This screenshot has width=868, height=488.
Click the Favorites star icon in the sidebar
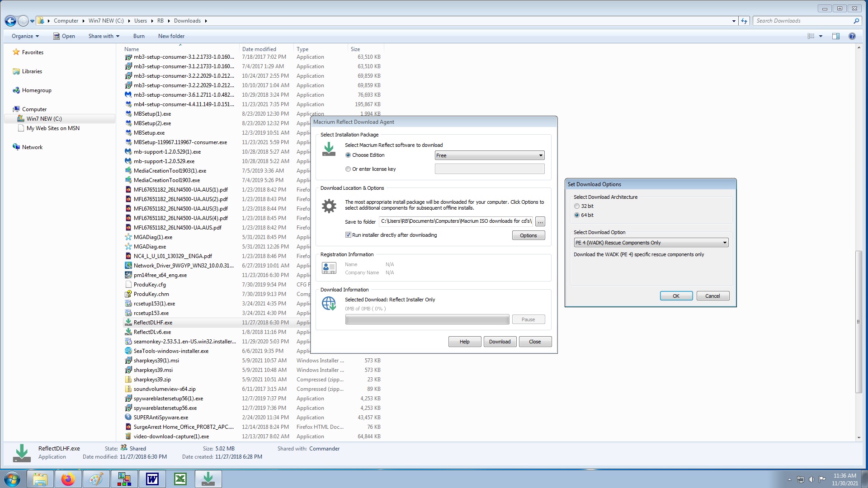(16, 52)
